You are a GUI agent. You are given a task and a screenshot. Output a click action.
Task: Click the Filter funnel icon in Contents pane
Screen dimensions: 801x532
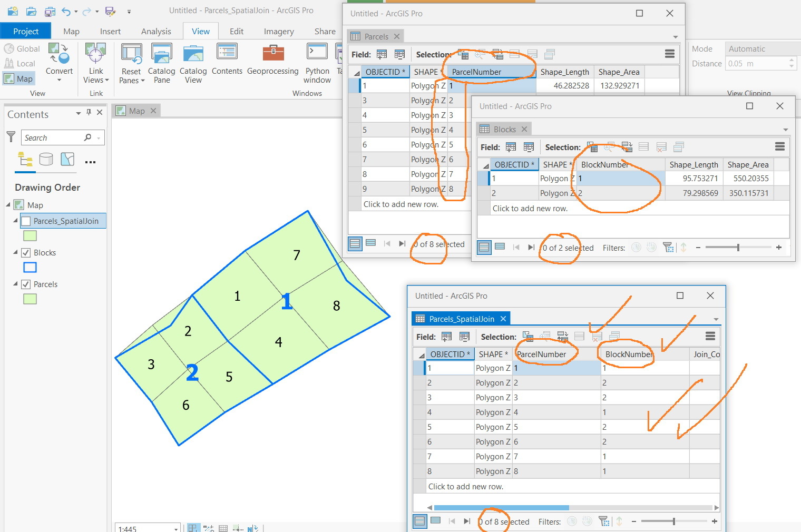click(x=11, y=137)
